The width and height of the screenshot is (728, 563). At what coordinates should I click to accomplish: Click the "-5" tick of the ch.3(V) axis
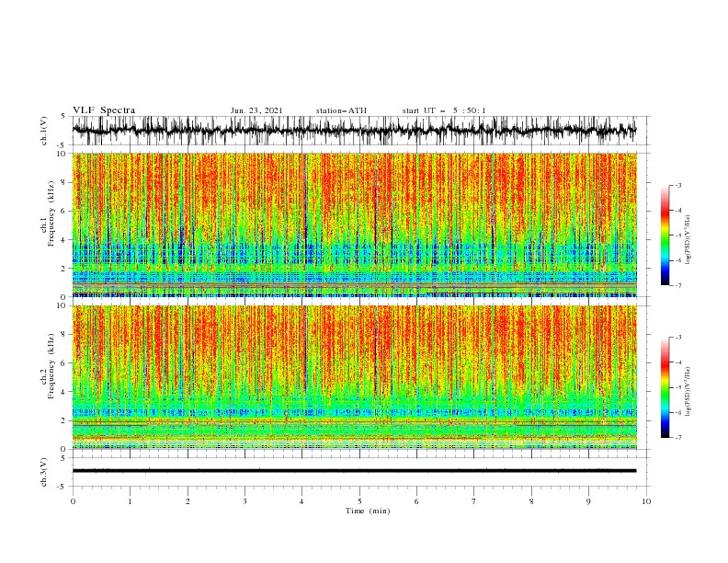[63, 487]
